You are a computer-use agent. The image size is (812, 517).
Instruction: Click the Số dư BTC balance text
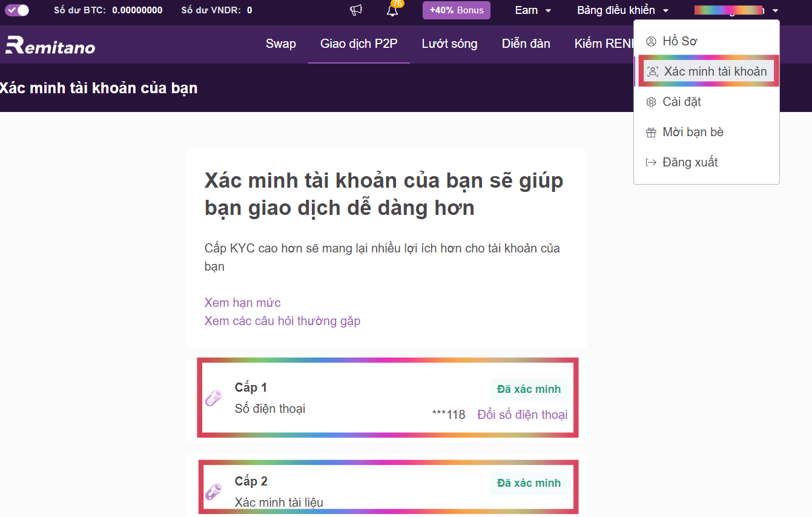(x=108, y=10)
